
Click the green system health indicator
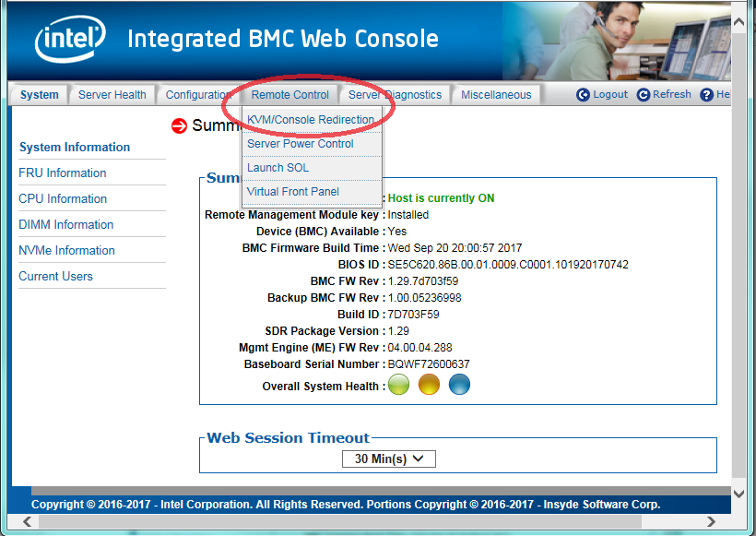[x=398, y=386]
